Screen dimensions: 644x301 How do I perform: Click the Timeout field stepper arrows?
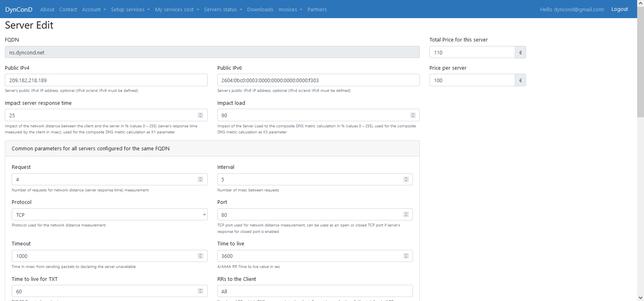click(x=200, y=256)
